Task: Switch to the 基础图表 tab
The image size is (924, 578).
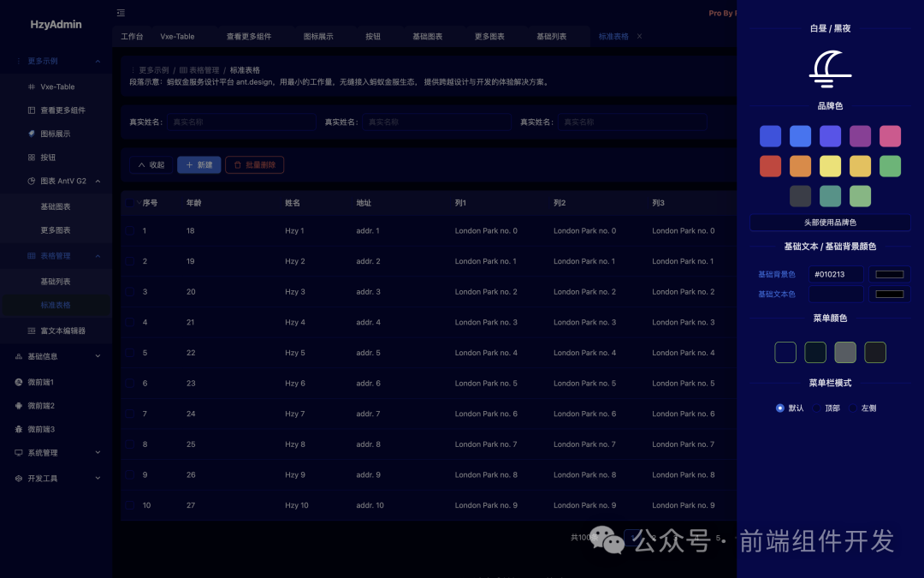Action: [x=427, y=37]
